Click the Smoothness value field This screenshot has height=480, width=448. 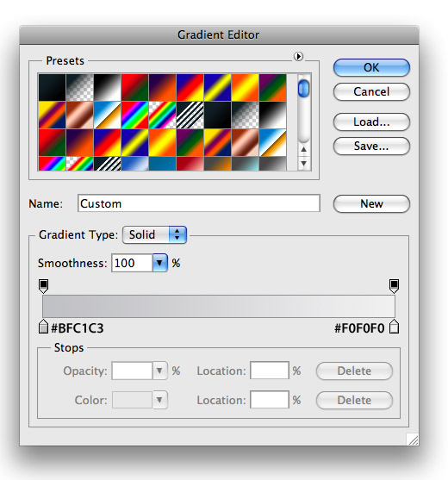point(132,263)
